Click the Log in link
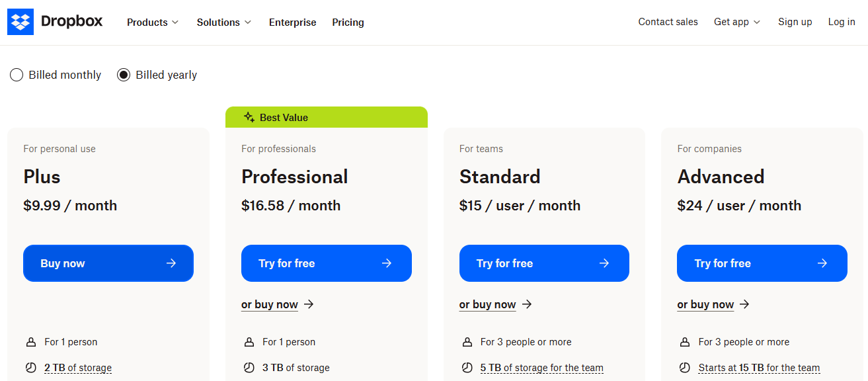The height and width of the screenshot is (381, 868). point(842,22)
